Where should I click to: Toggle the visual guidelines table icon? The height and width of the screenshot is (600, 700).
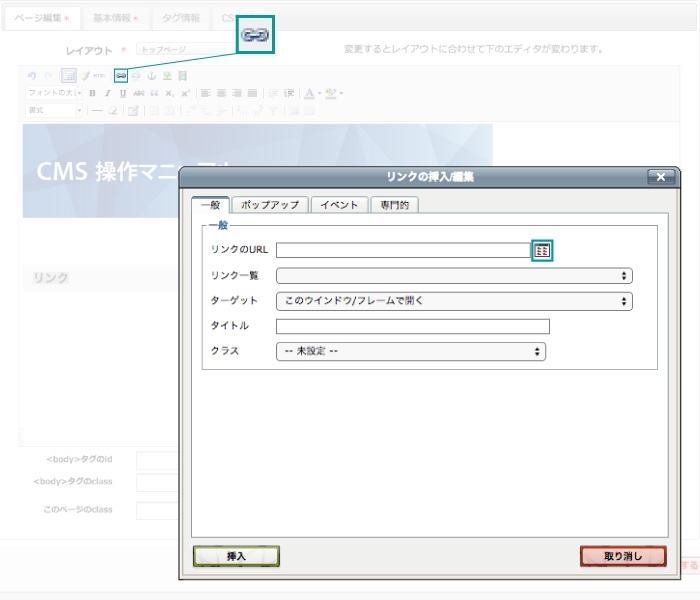click(69, 76)
